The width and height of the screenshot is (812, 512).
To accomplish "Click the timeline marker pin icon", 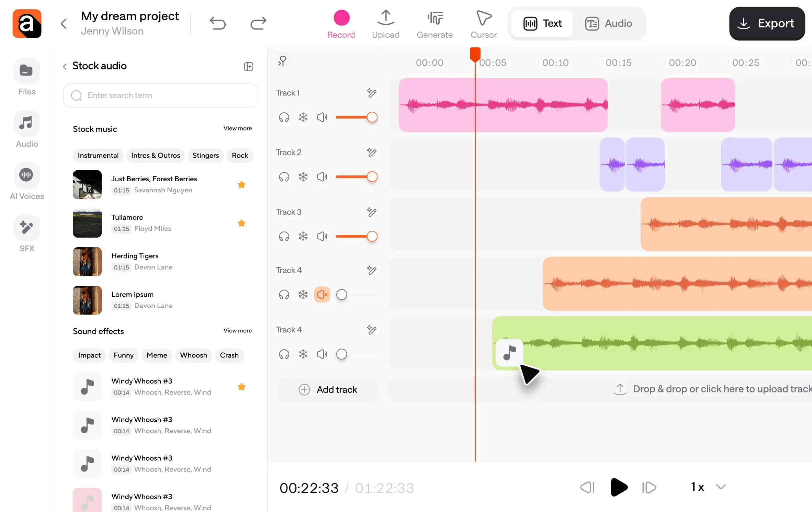I will point(282,61).
